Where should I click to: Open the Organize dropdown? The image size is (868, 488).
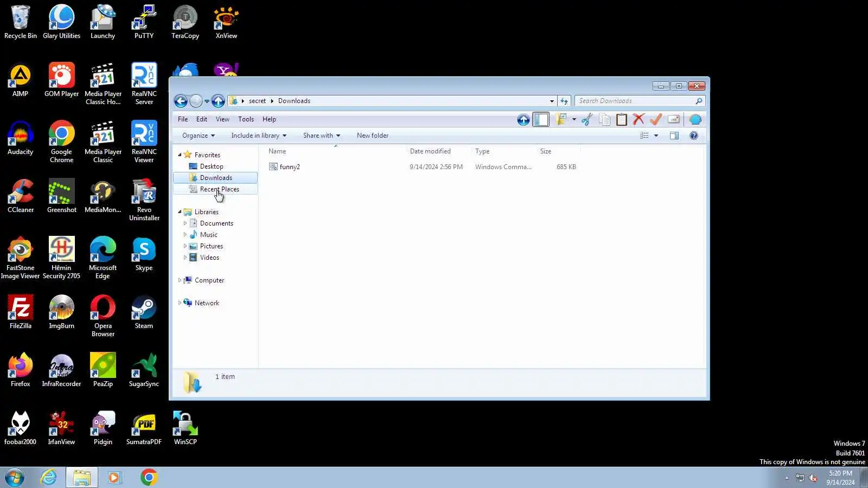pyautogui.click(x=199, y=136)
